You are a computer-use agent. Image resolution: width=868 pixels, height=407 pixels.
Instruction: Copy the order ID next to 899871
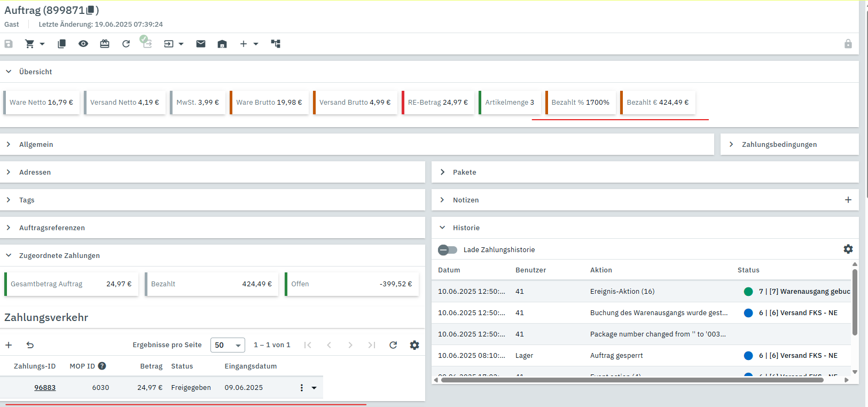(91, 10)
